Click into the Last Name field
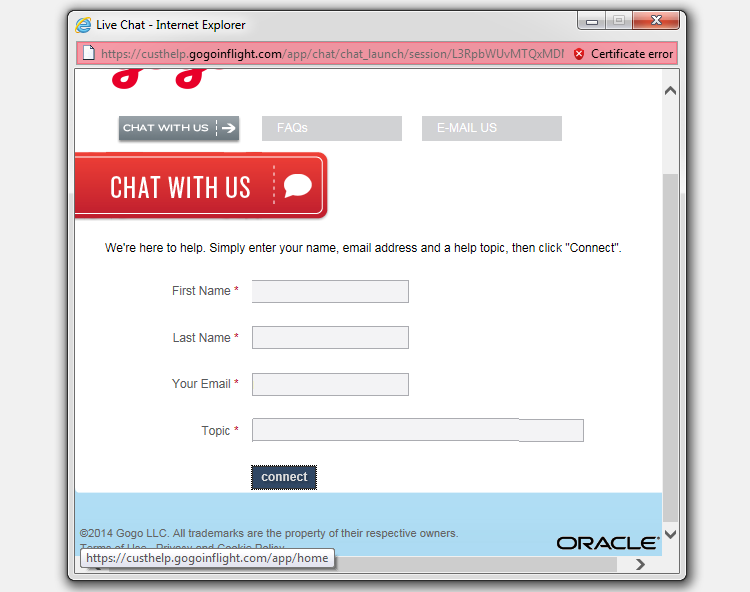750x592 pixels. [x=330, y=338]
